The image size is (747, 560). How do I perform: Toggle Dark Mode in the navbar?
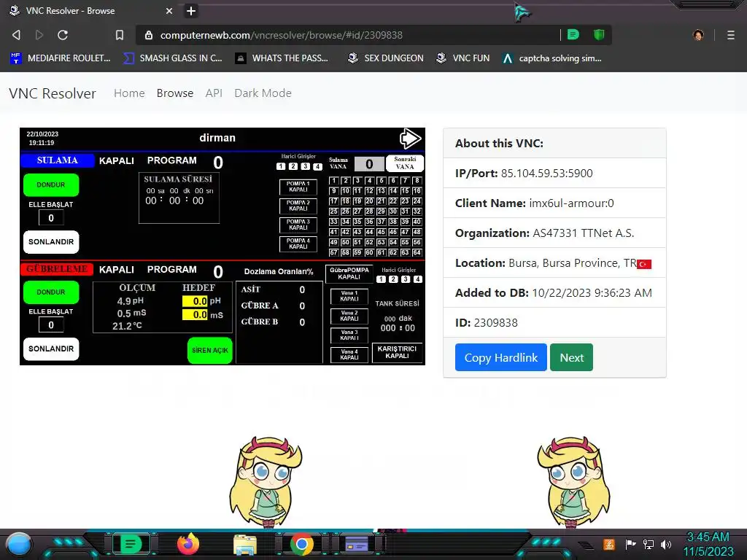click(x=263, y=93)
